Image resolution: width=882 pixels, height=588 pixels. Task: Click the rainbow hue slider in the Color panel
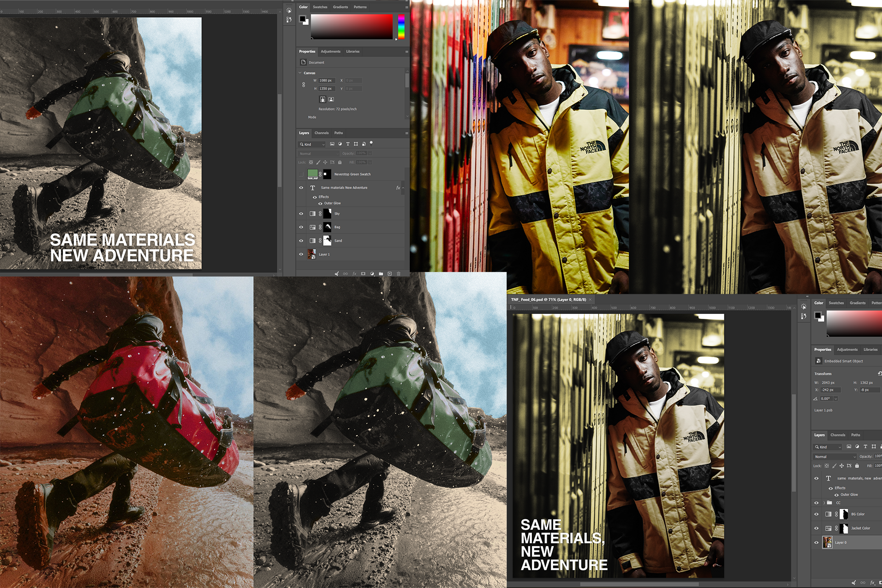point(401,26)
